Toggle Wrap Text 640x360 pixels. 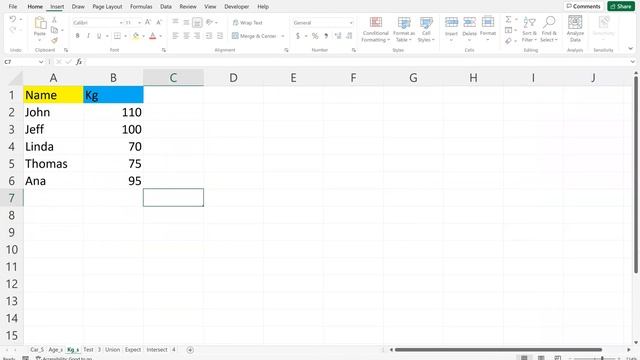tap(247, 23)
